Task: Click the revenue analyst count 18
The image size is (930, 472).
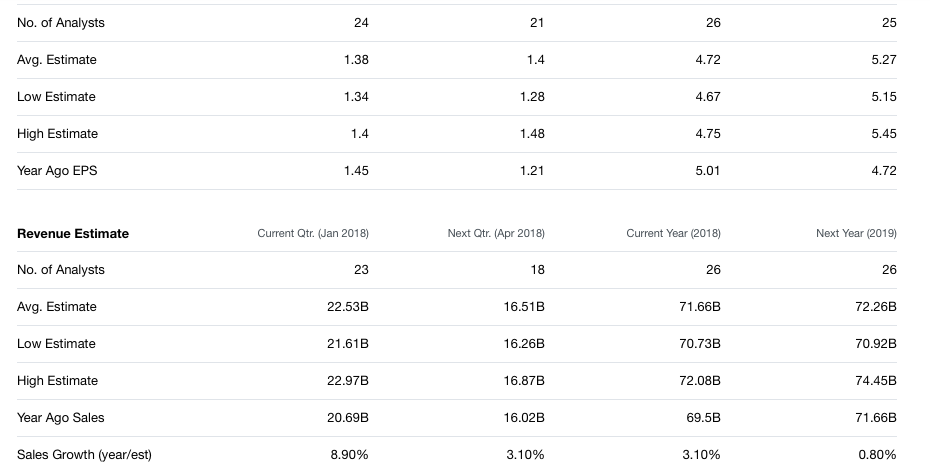Action: (537, 270)
